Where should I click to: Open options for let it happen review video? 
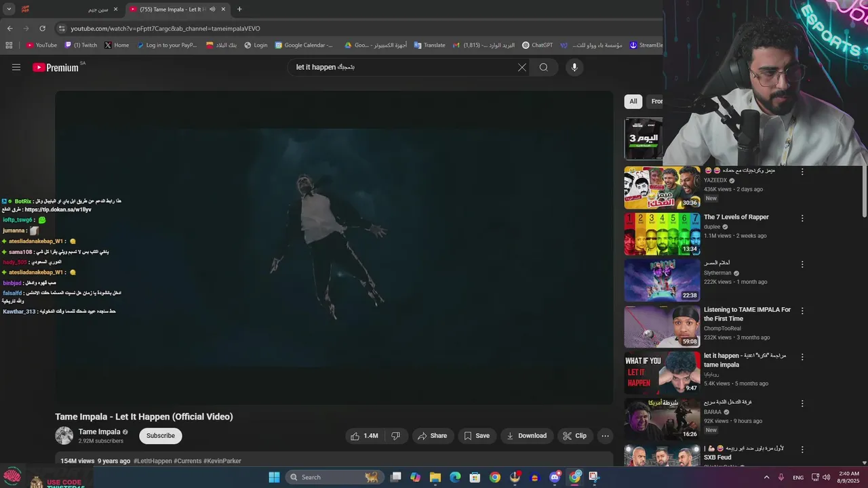(x=802, y=357)
